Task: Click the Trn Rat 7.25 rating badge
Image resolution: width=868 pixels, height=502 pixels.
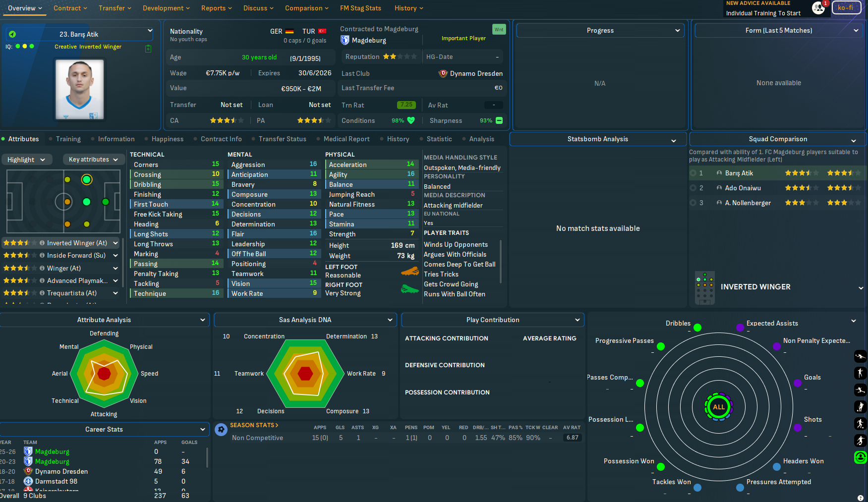Action: (406, 105)
